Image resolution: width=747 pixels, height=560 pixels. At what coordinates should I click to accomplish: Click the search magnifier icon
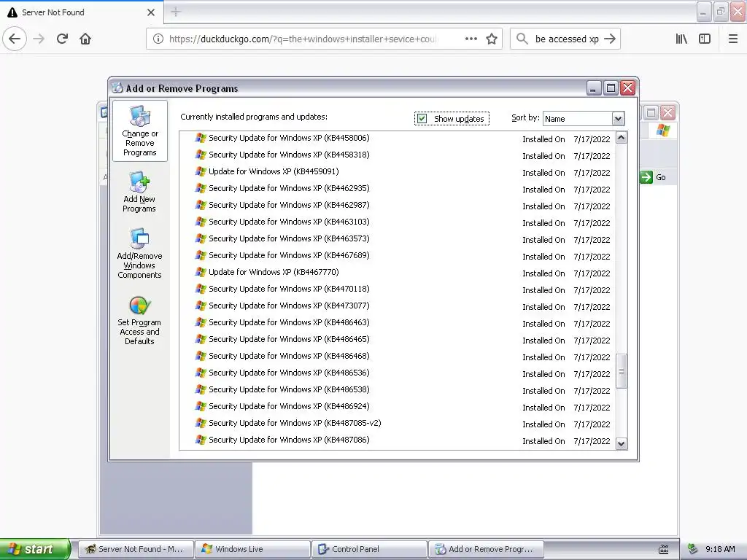522,39
